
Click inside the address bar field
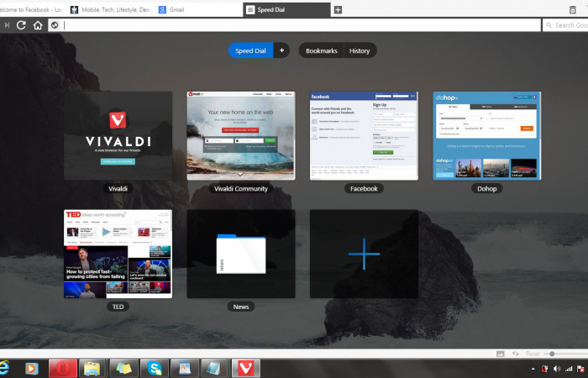coord(294,25)
